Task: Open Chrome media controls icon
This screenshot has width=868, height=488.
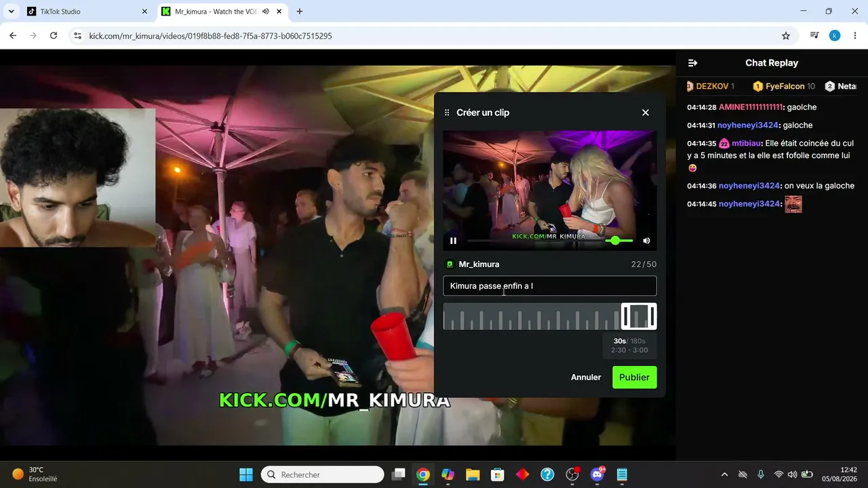Action: click(814, 36)
